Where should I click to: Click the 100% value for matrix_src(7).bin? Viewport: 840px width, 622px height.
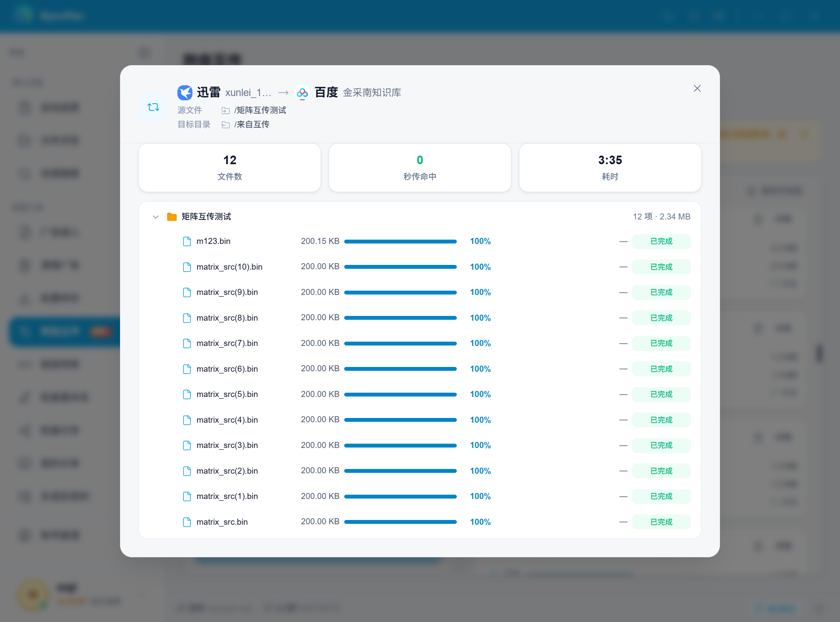[x=480, y=343]
